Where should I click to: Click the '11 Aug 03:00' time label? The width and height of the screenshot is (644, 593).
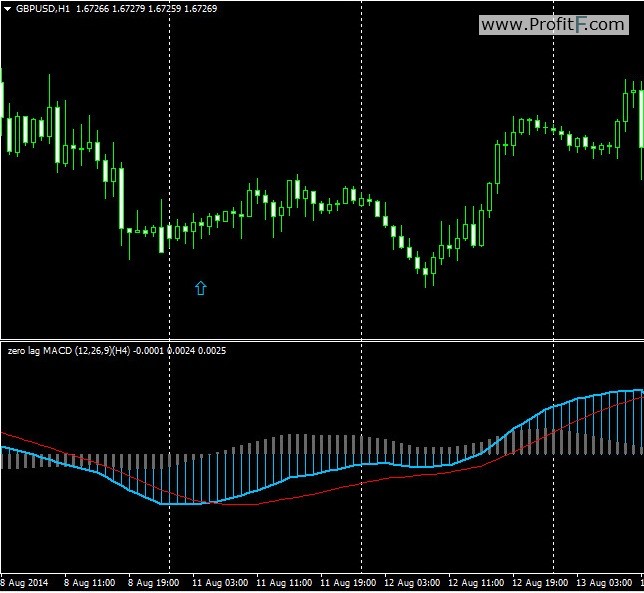[x=220, y=583]
